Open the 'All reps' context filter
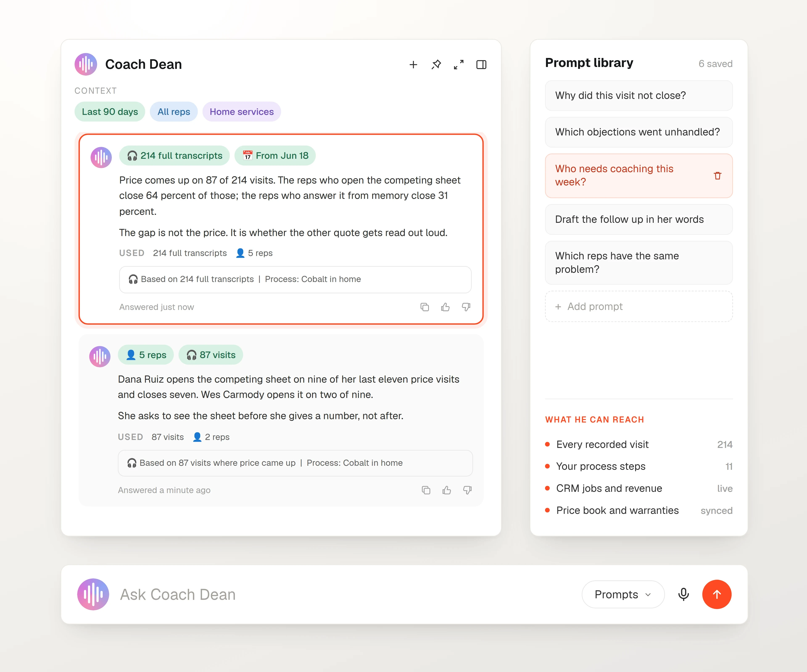 pos(174,112)
